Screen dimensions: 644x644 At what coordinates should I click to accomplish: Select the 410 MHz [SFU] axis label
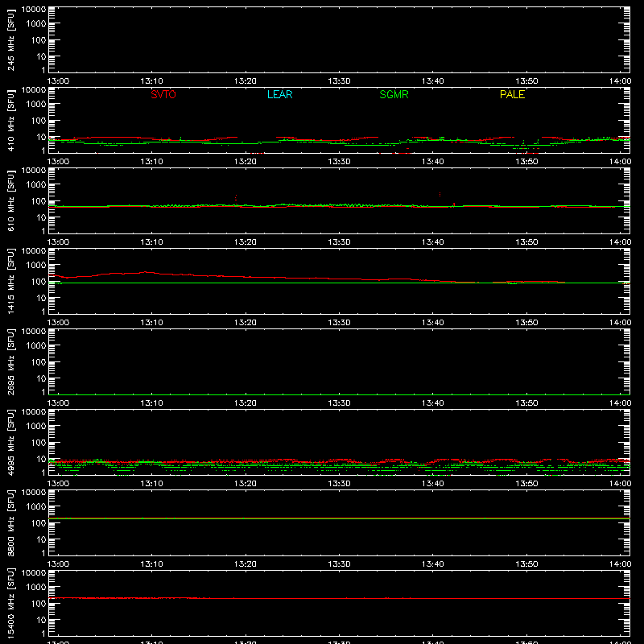point(10,120)
